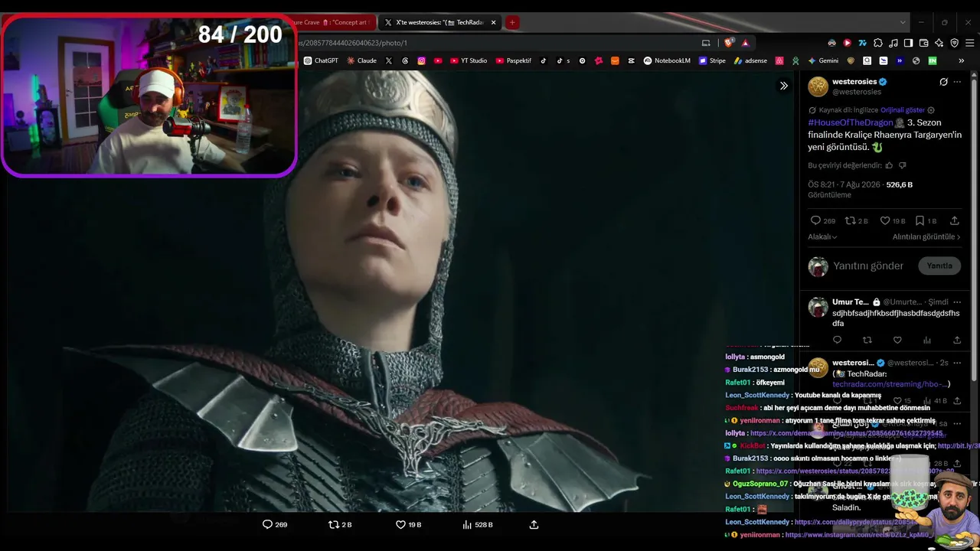This screenshot has height=551, width=980.
Task: Click Orijinali göster link
Action: point(903,110)
